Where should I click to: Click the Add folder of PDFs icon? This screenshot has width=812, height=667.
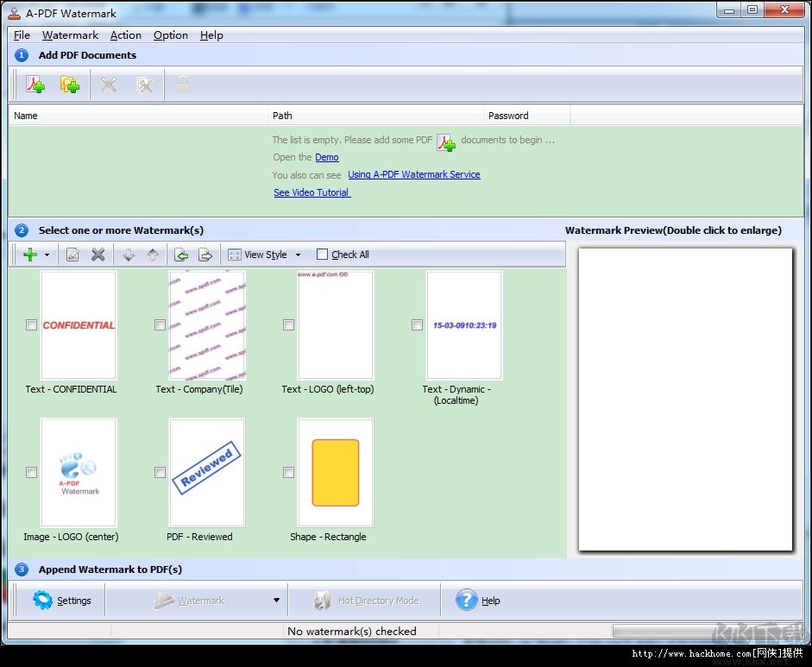click(x=70, y=85)
